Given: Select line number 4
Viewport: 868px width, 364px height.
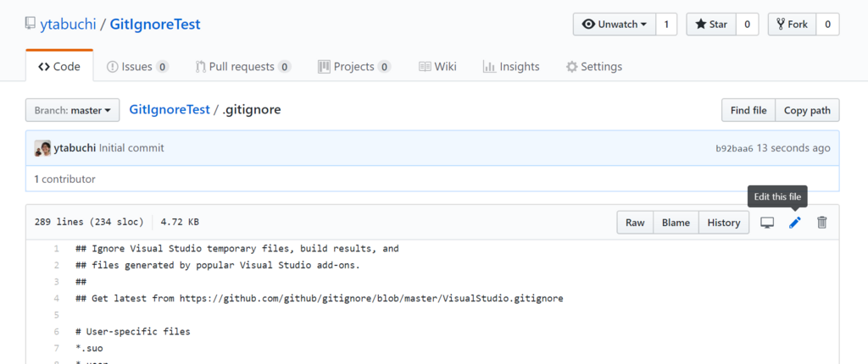Looking at the screenshot, I should pos(57,299).
